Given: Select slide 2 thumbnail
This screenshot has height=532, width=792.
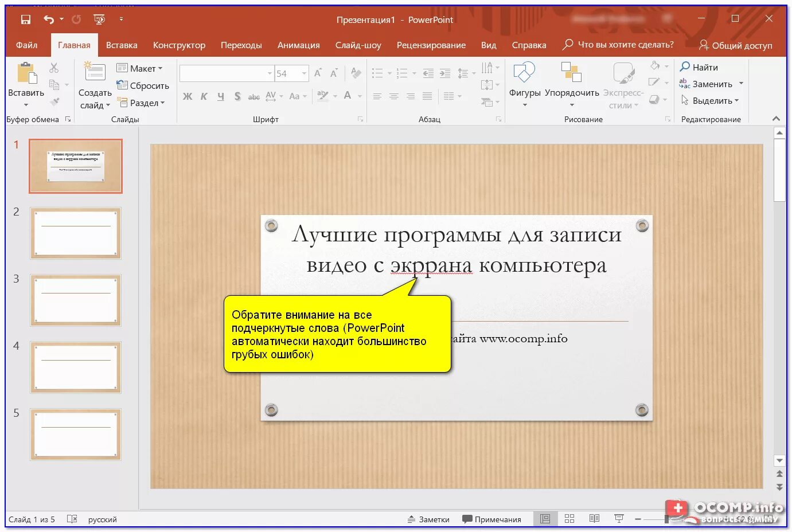Looking at the screenshot, I should tap(76, 233).
